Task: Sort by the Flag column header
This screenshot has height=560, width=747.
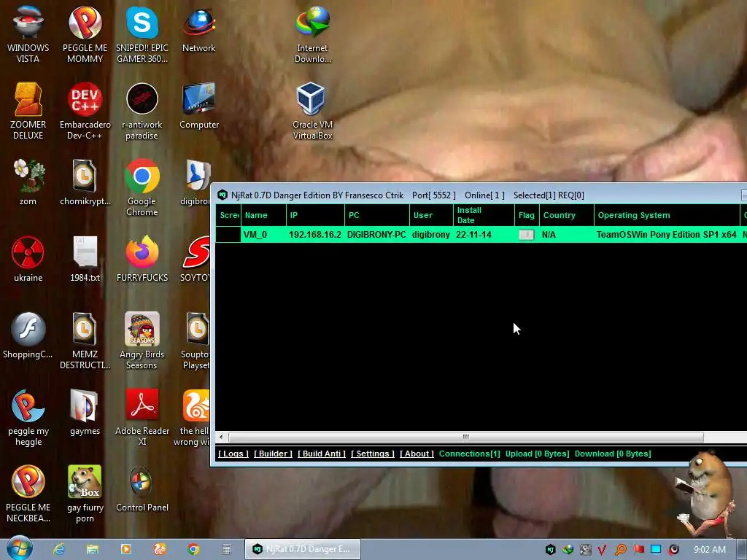Action: click(x=527, y=215)
